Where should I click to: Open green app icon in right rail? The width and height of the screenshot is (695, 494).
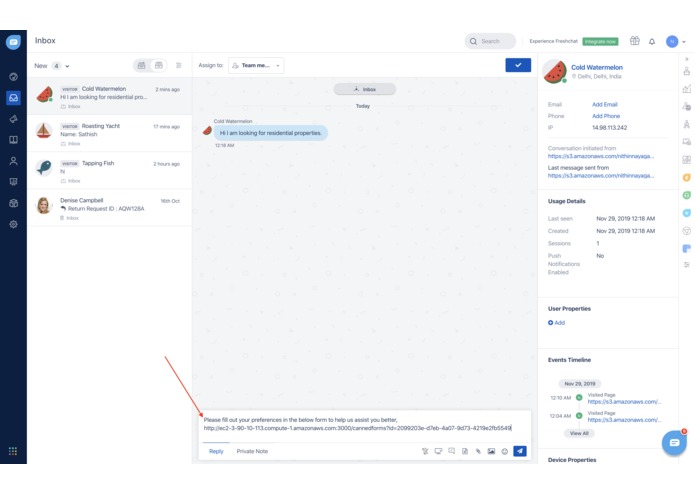687,195
